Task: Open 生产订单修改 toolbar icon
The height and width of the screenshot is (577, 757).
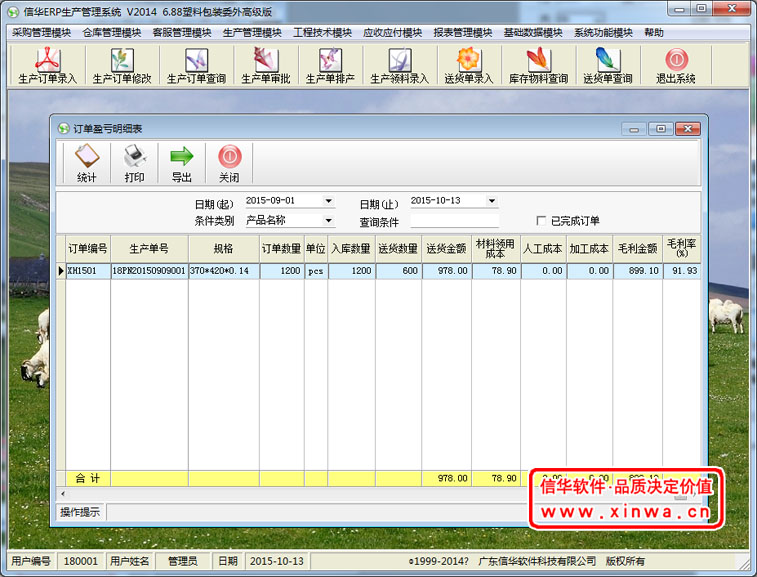Action: click(122, 65)
